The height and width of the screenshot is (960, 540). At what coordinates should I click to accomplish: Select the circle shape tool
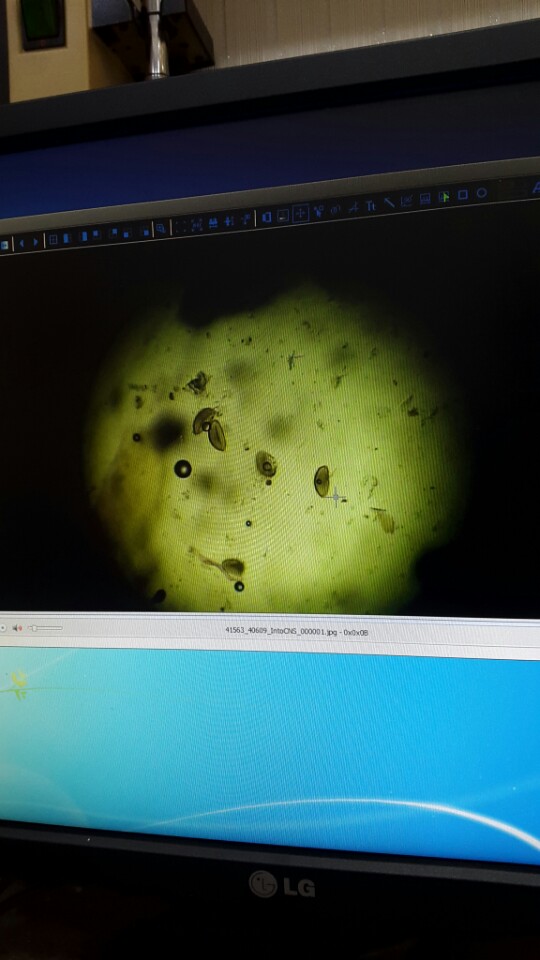click(x=482, y=192)
